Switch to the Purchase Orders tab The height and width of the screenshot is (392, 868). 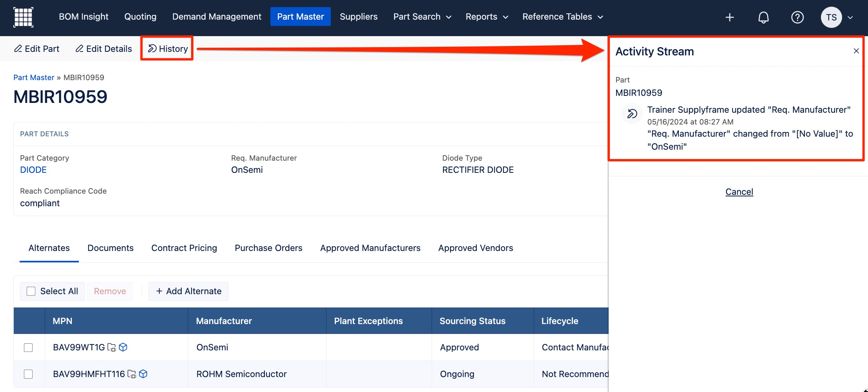pyautogui.click(x=268, y=248)
